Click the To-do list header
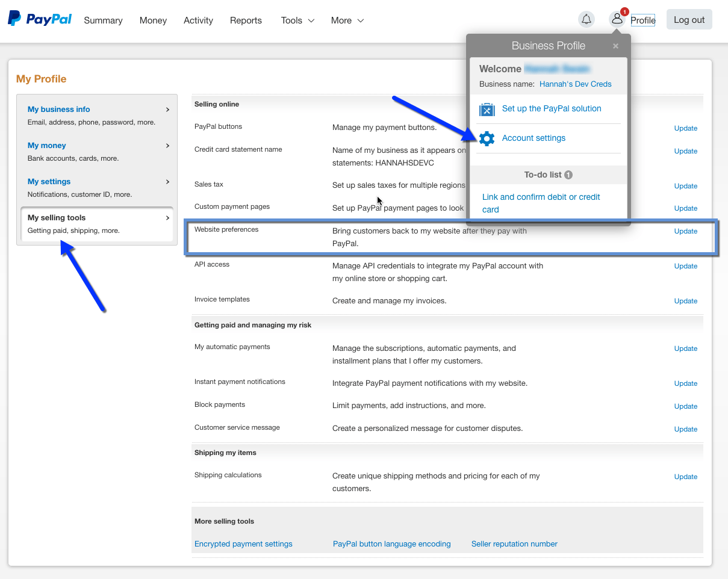Image resolution: width=728 pixels, height=579 pixels. coord(548,175)
